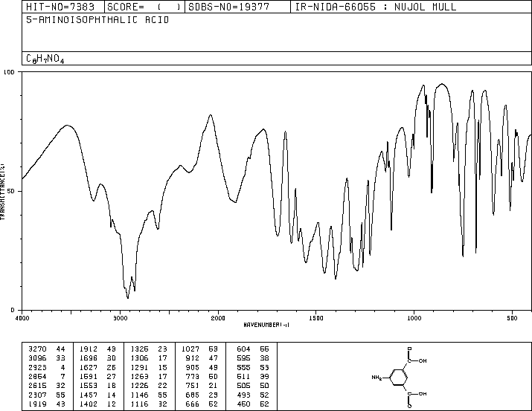Image resolution: width=532 pixels, height=411 pixels.
Task: Click the peak table entry 1226
Action: tap(139, 386)
